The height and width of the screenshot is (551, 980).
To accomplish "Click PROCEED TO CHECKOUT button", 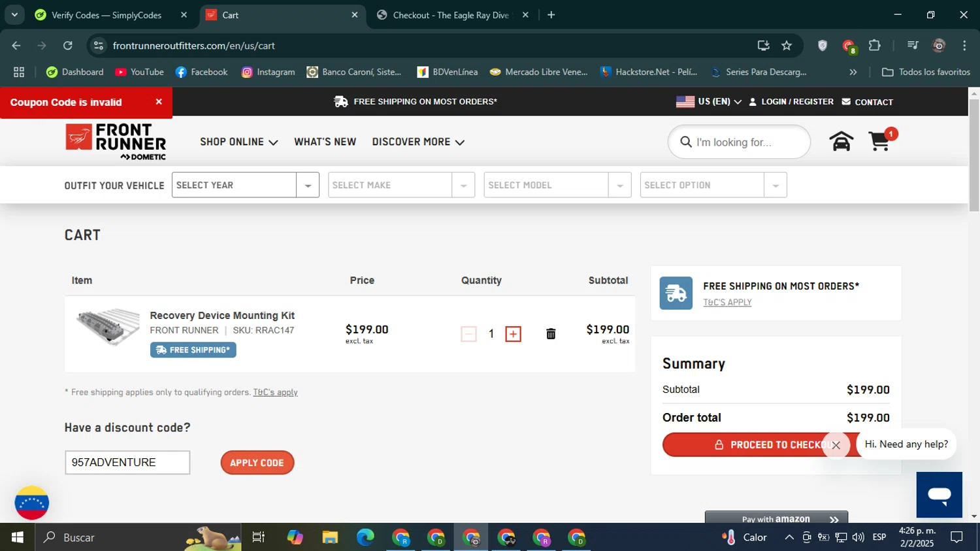I will 776,444.
